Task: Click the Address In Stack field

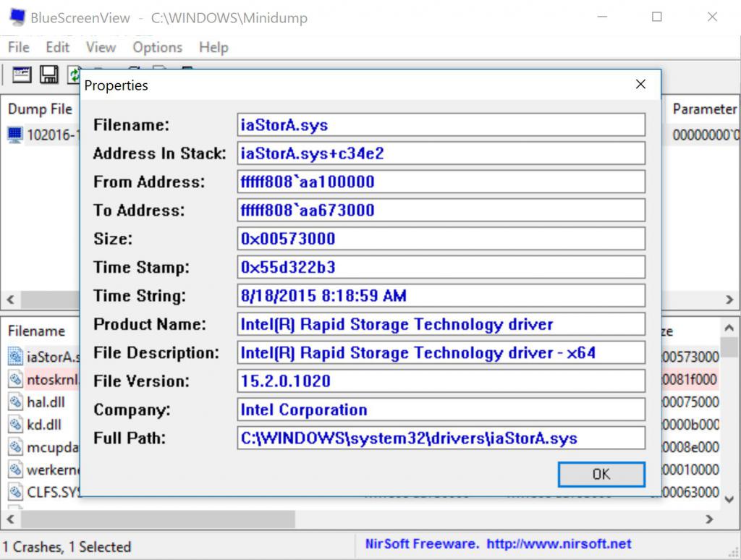Action: pos(441,153)
